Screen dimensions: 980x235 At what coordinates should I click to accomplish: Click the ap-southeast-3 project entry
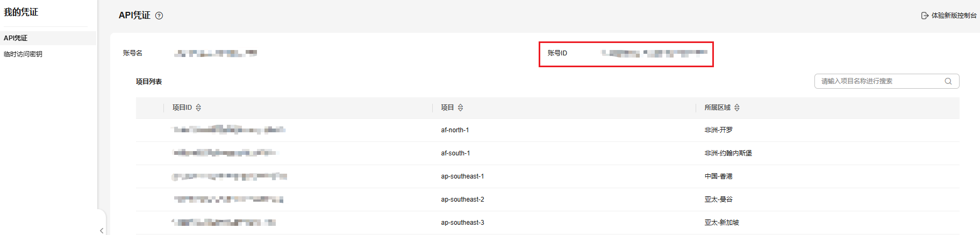[x=462, y=223]
